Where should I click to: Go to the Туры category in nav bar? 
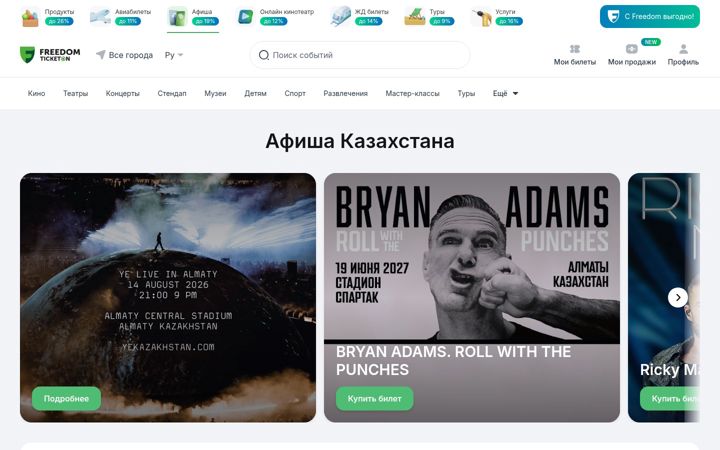466,93
